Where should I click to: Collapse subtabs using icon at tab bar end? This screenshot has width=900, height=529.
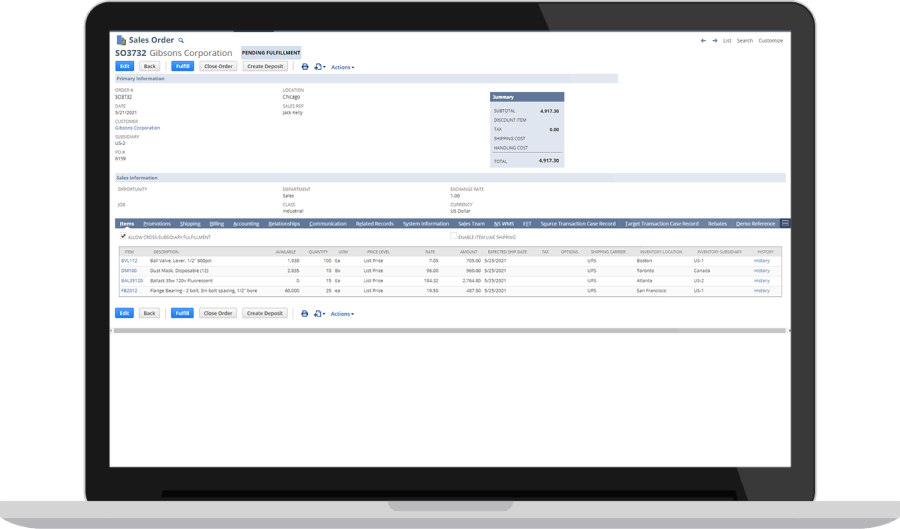click(x=785, y=223)
